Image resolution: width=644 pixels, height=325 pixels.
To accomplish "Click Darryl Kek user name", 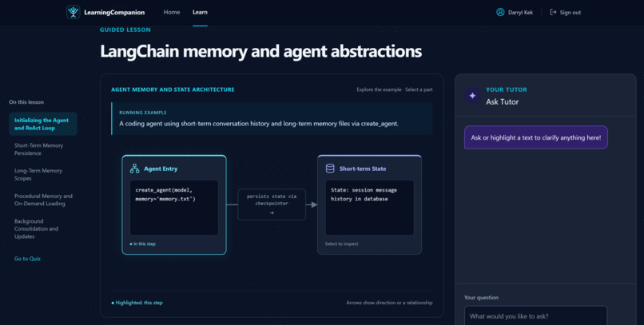I will [x=520, y=12].
